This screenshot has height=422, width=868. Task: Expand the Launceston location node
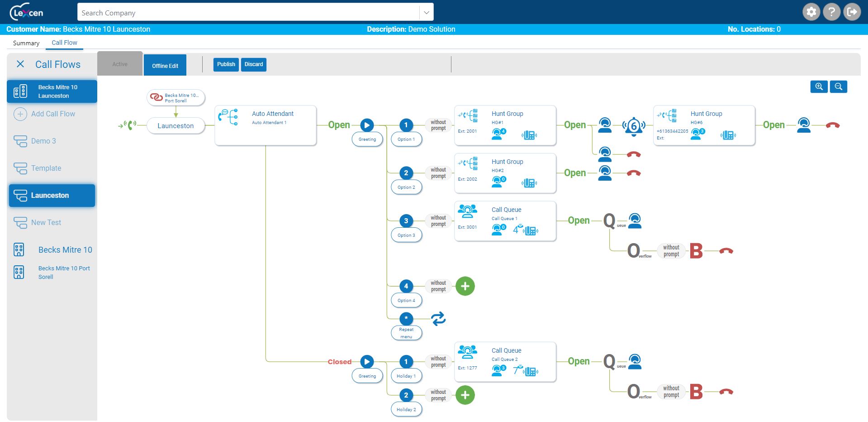175,125
